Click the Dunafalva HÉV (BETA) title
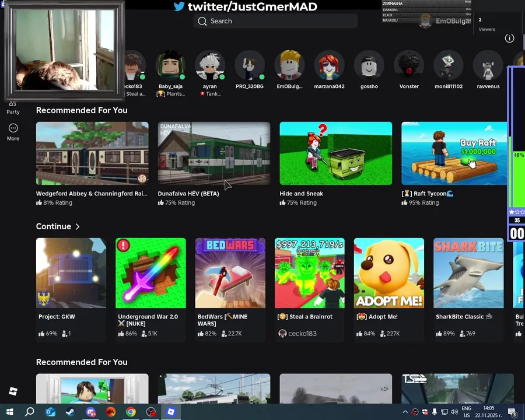 tap(188, 194)
